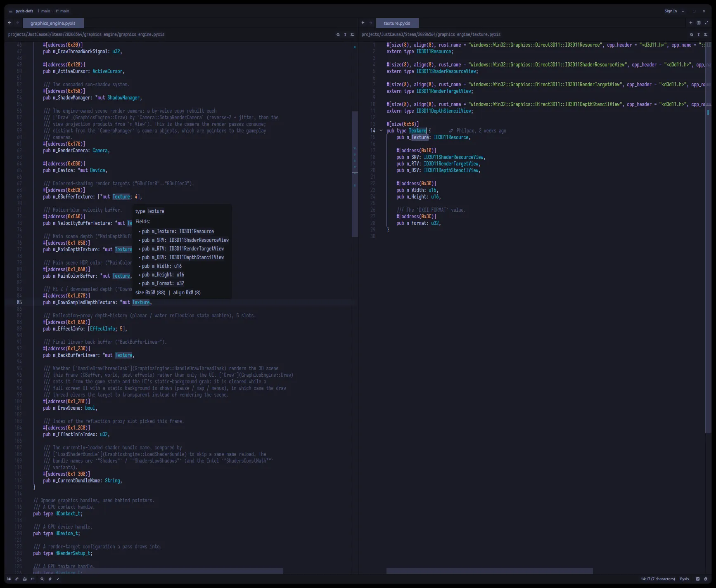The image size is (716, 588).
Task: Open the diagnostics checkmark icon
Action: (58, 579)
